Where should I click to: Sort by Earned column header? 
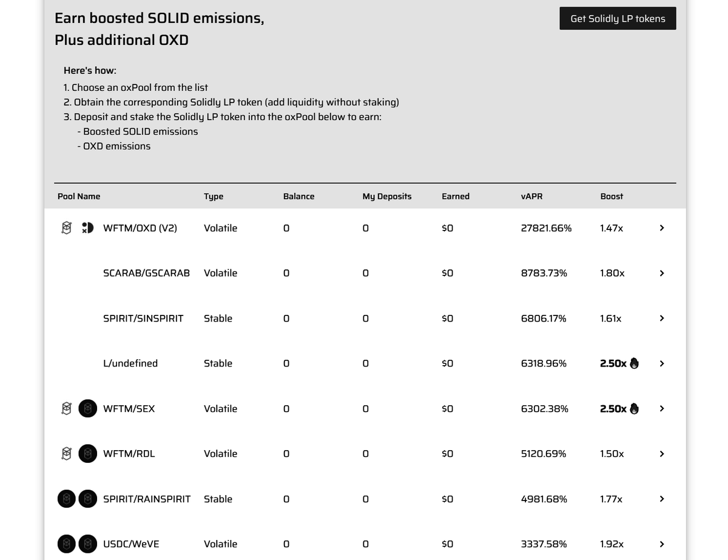click(x=456, y=196)
